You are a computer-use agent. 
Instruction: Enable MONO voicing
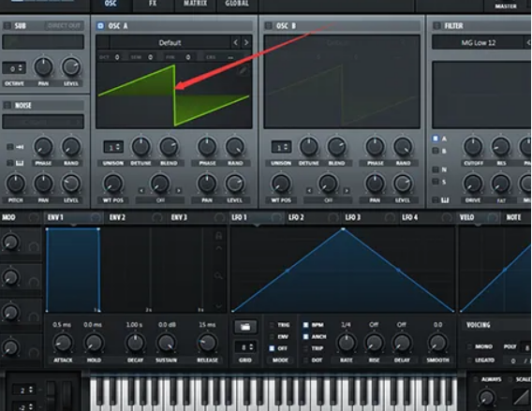coord(469,346)
